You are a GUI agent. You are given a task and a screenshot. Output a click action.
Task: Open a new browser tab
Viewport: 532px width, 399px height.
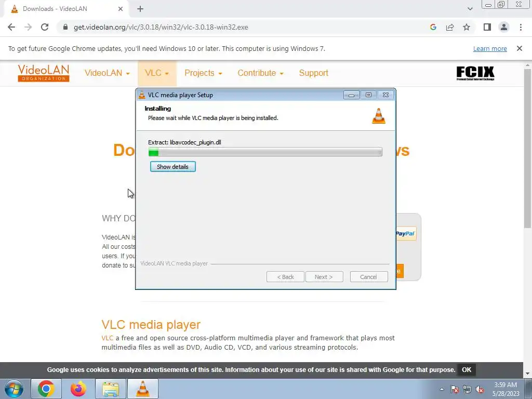pyautogui.click(x=140, y=9)
